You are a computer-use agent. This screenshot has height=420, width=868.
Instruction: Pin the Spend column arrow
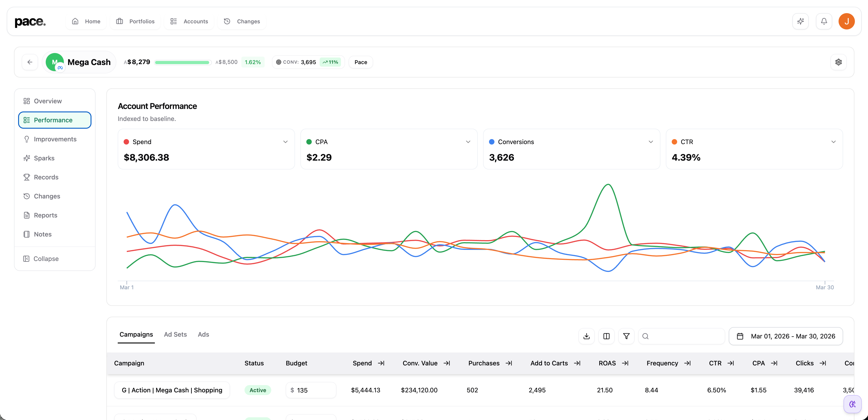[x=381, y=363]
